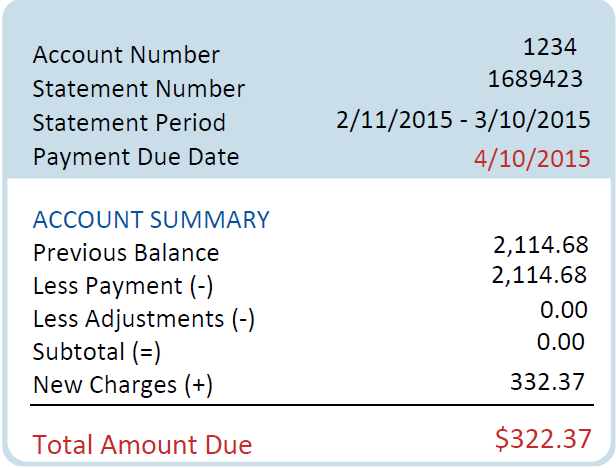Click the Account Number label
Viewport: 616px width, 468px height.
tap(126, 55)
